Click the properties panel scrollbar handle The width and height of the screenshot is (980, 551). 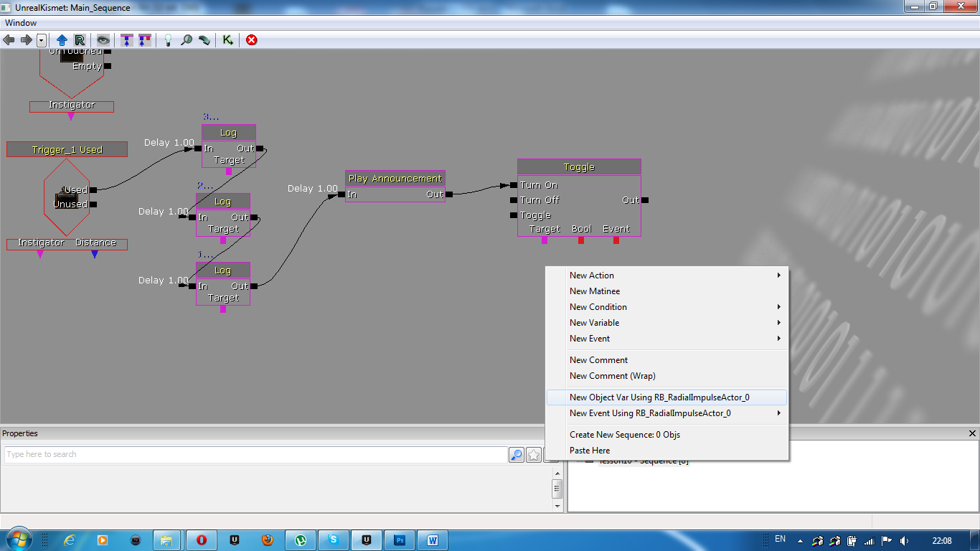click(557, 489)
